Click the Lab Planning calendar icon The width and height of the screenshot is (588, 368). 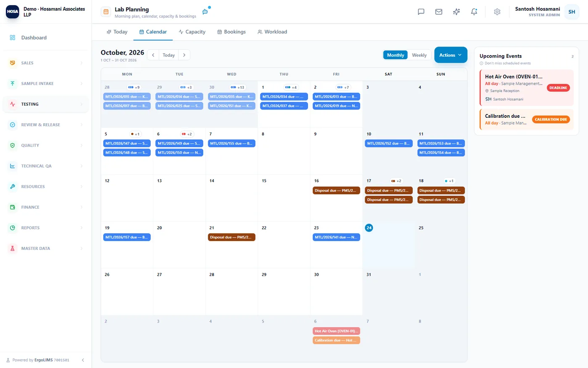106,12
